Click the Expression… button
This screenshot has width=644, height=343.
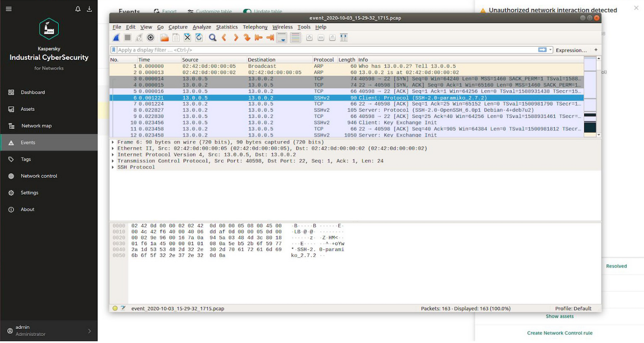(x=571, y=50)
